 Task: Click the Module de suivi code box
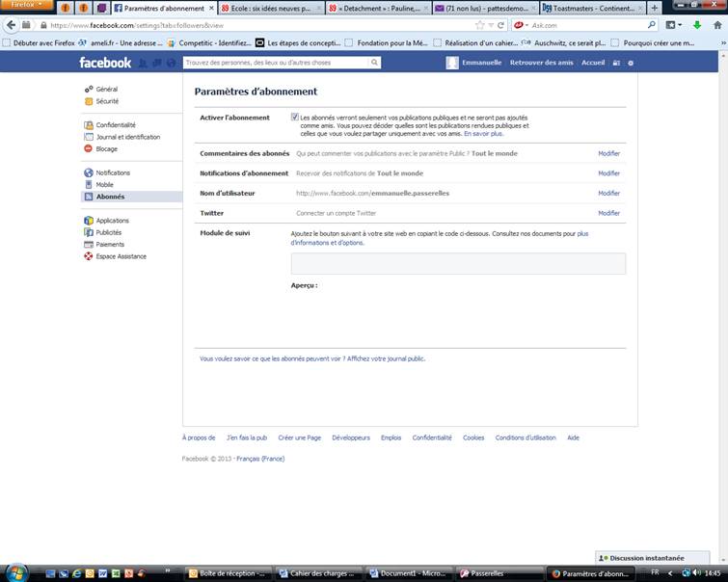(458, 264)
